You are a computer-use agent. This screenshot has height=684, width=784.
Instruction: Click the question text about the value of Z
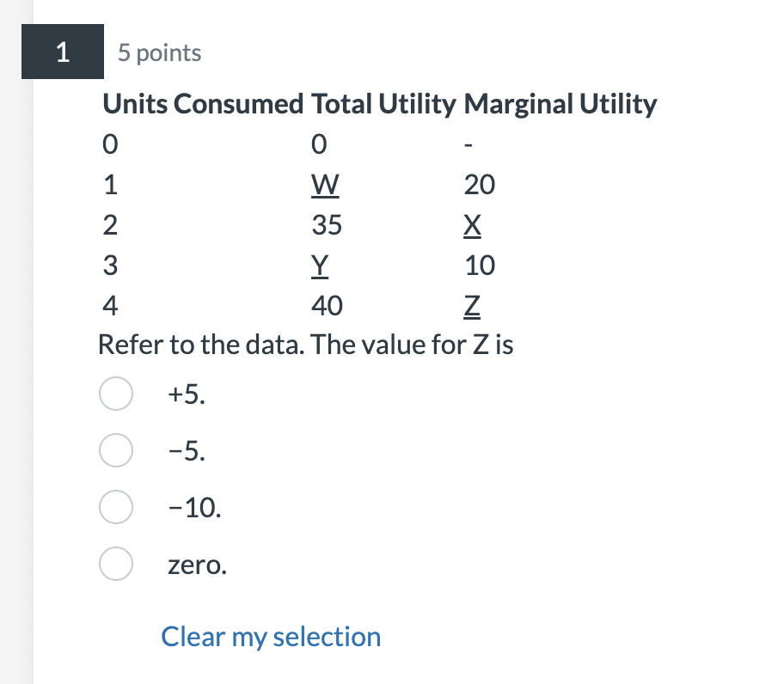[x=305, y=344]
